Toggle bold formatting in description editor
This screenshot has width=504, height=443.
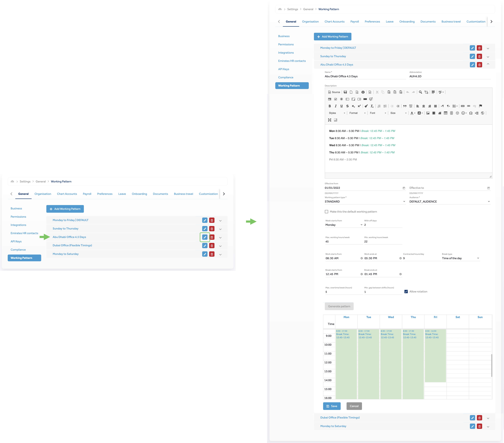329,106
